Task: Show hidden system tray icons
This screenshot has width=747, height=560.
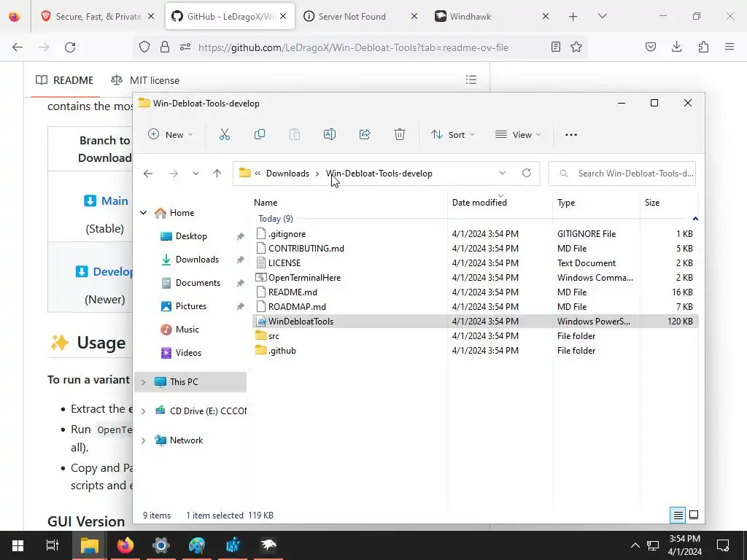Action: tap(635, 545)
